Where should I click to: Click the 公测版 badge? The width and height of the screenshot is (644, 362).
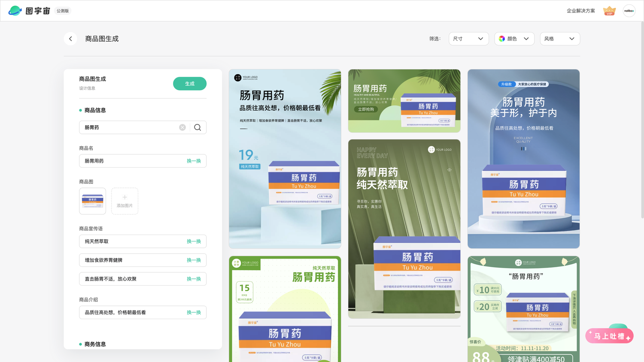(x=63, y=11)
